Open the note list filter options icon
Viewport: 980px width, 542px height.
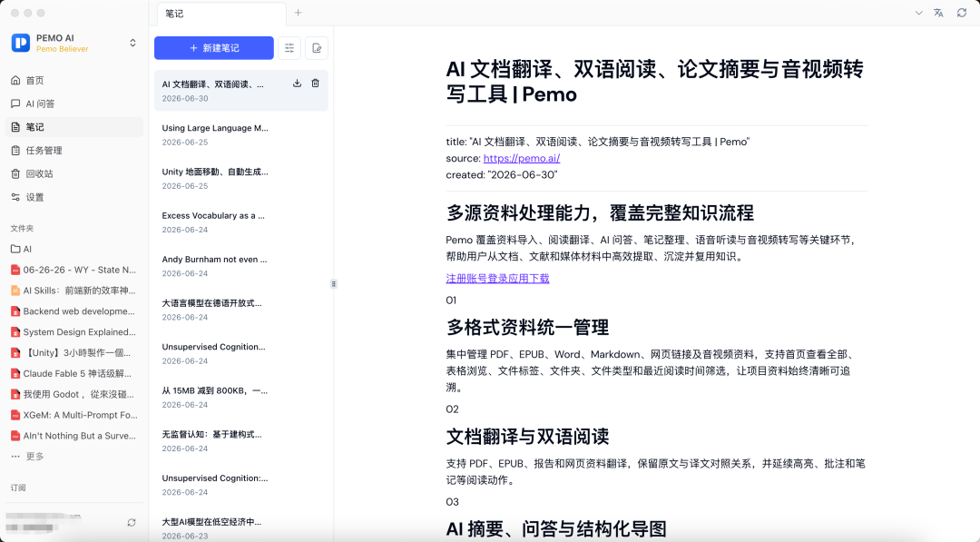(289, 48)
